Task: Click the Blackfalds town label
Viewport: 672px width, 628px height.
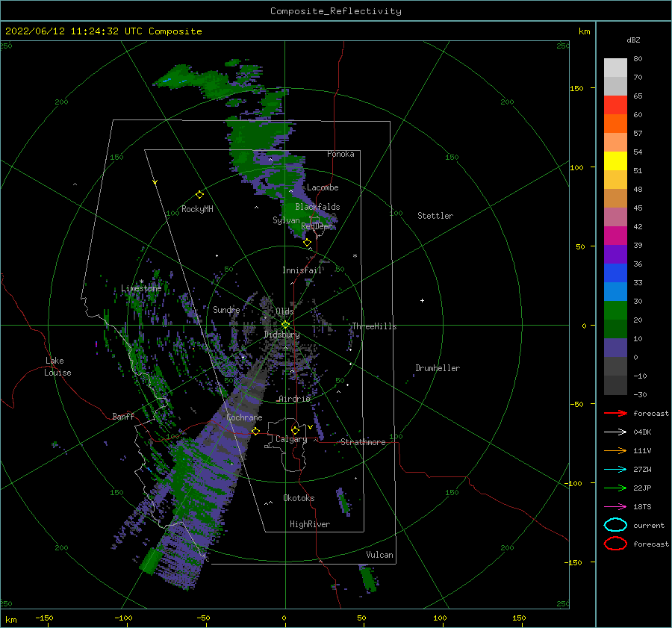Action: (x=317, y=207)
